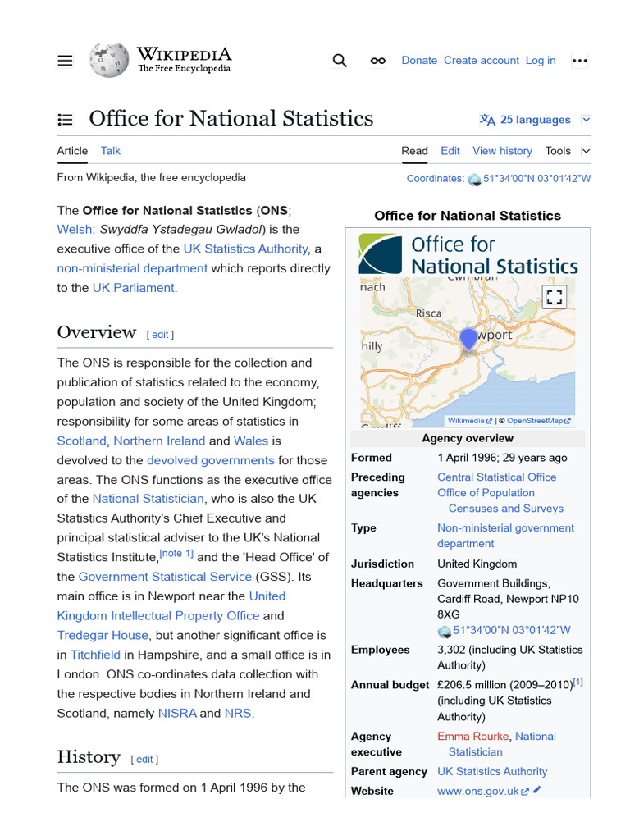Follow the non-ministerial department link
Viewport: 630px width, 840px height.
pos(132,268)
